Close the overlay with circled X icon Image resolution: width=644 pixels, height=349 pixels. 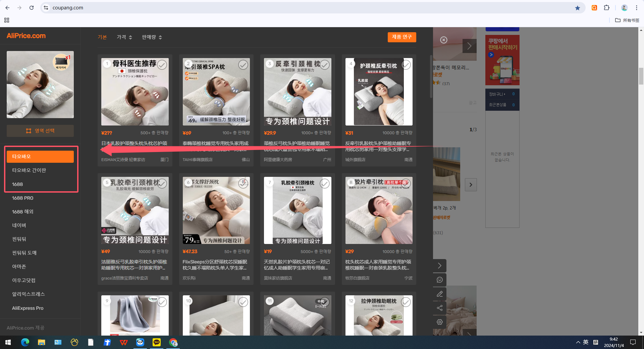pos(443,40)
